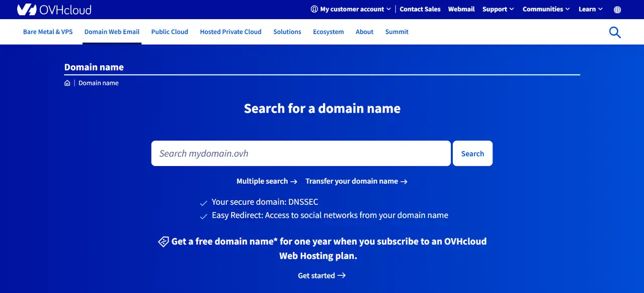Open Solutions menu

(x=287, y=32)
